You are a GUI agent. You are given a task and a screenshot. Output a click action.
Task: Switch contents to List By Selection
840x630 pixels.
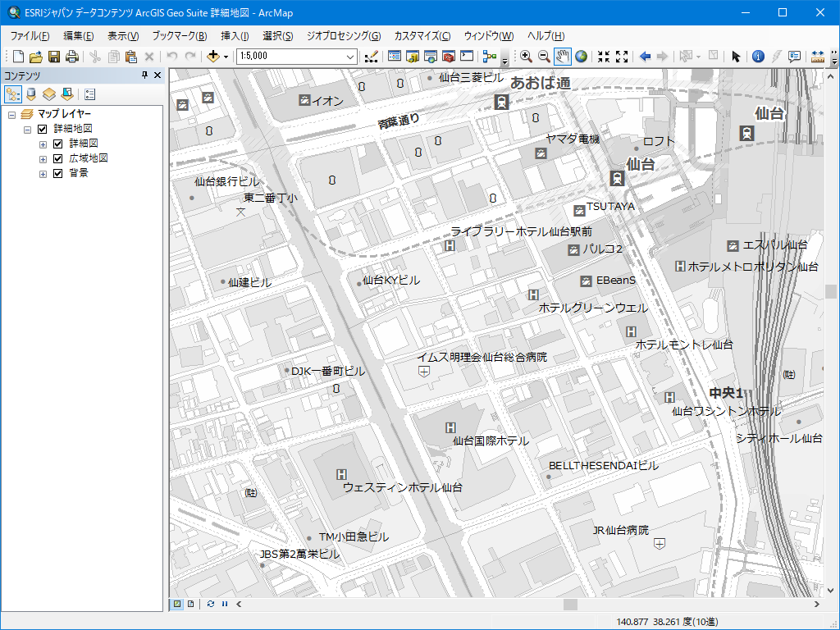[x=67, y=95]
